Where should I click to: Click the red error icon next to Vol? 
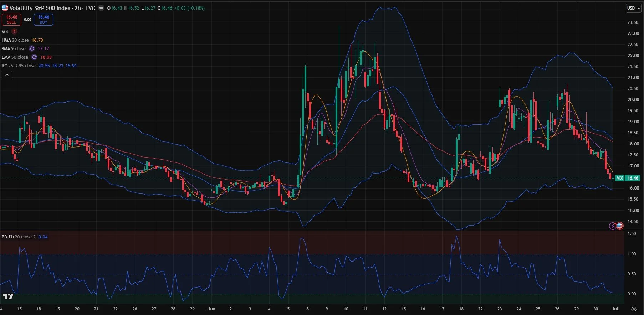pos(14,31)
